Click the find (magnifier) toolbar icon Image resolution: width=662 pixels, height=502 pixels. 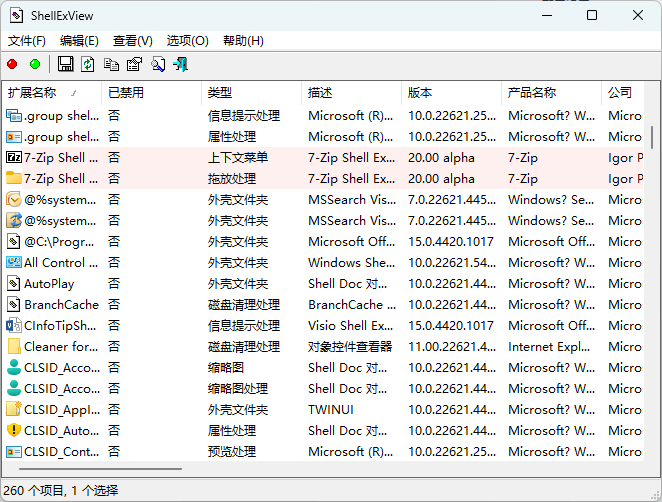[x=158, y=65]
